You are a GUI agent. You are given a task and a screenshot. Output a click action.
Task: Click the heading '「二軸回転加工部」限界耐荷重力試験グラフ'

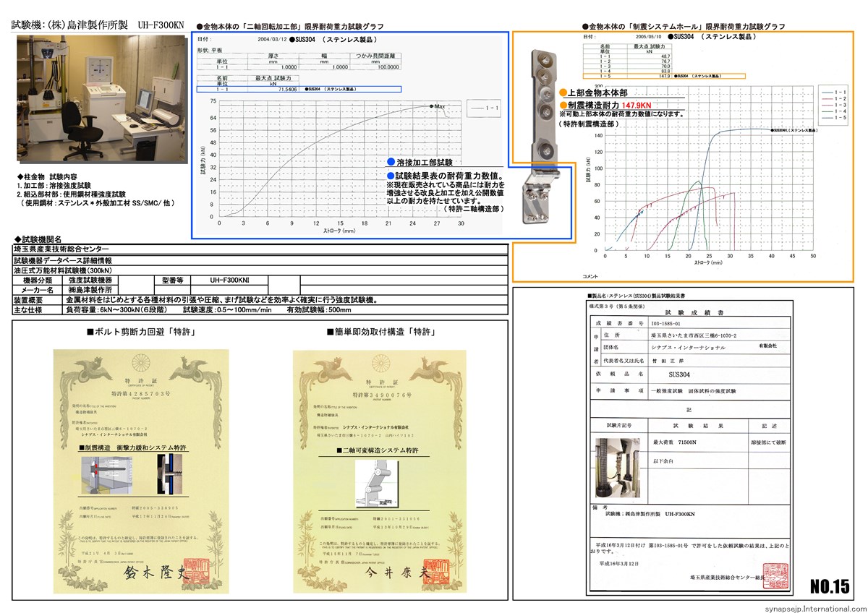point(313,25)
